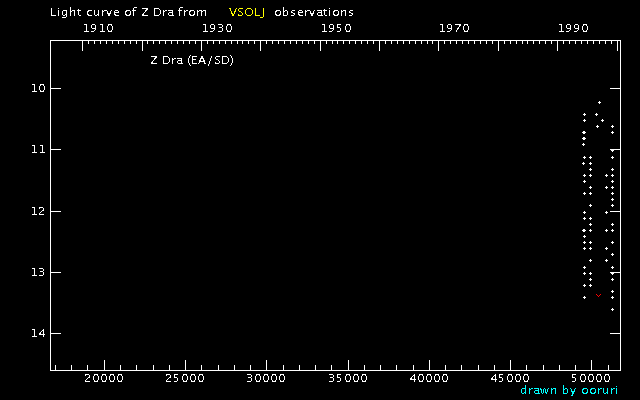
Task: Click the Julian date label 40000
Action: click(429, 378)
